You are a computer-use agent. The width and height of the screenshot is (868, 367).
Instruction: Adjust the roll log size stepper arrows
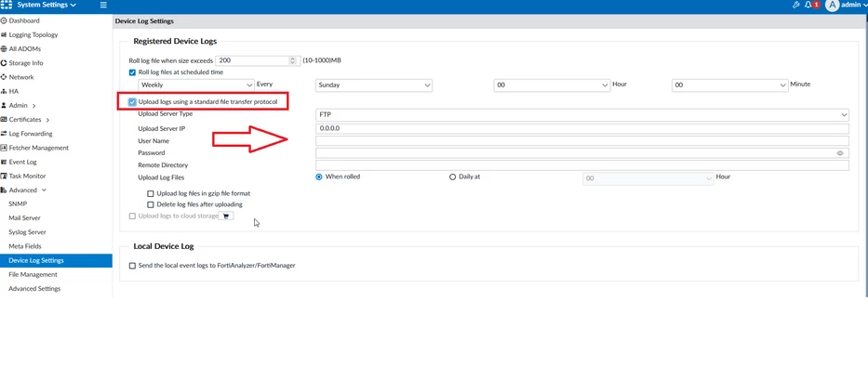click(293, 60)
